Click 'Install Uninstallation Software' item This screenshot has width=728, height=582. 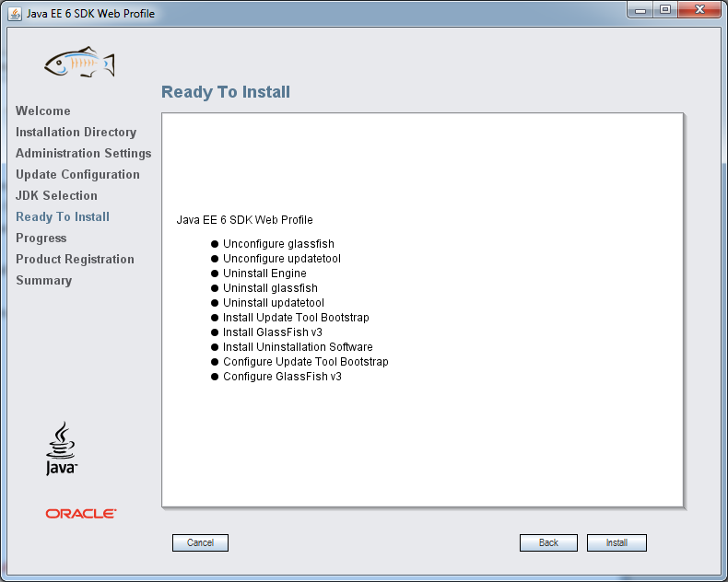click(298, 346)
